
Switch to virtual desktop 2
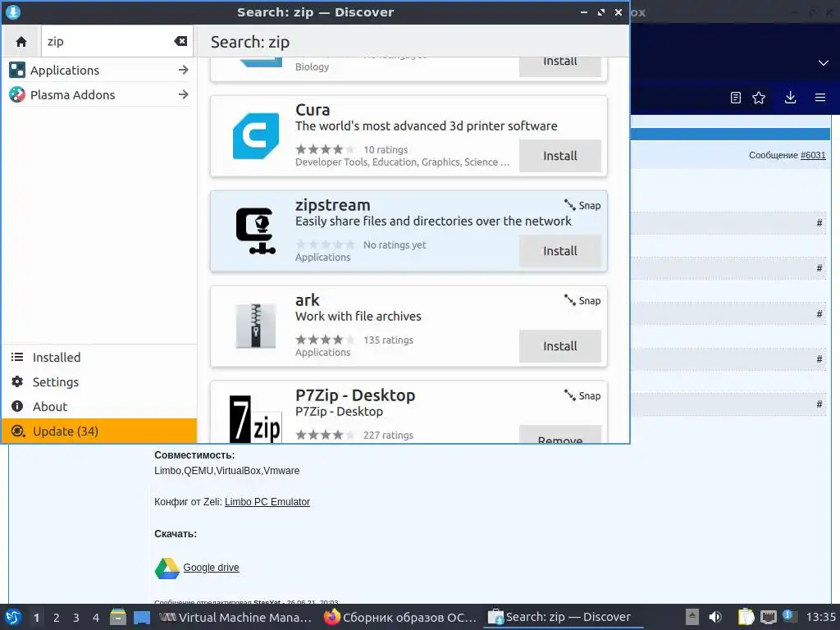click(57, 618)
